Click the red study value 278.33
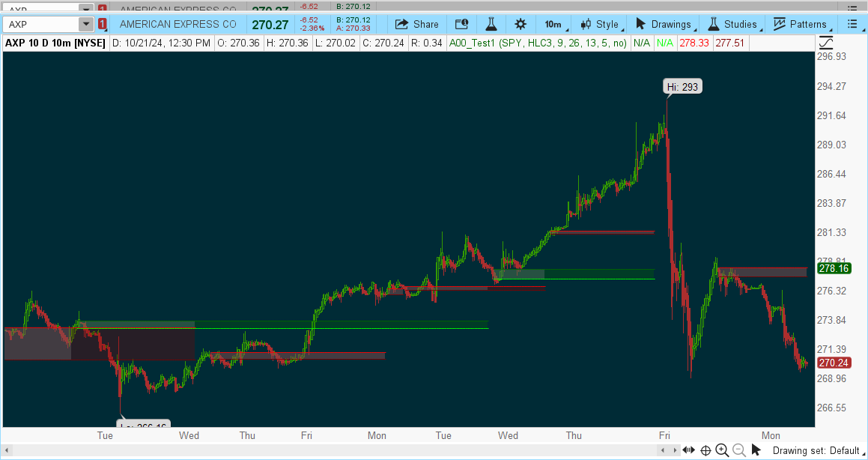Screen dimensions: 868x460 point(696,43)
